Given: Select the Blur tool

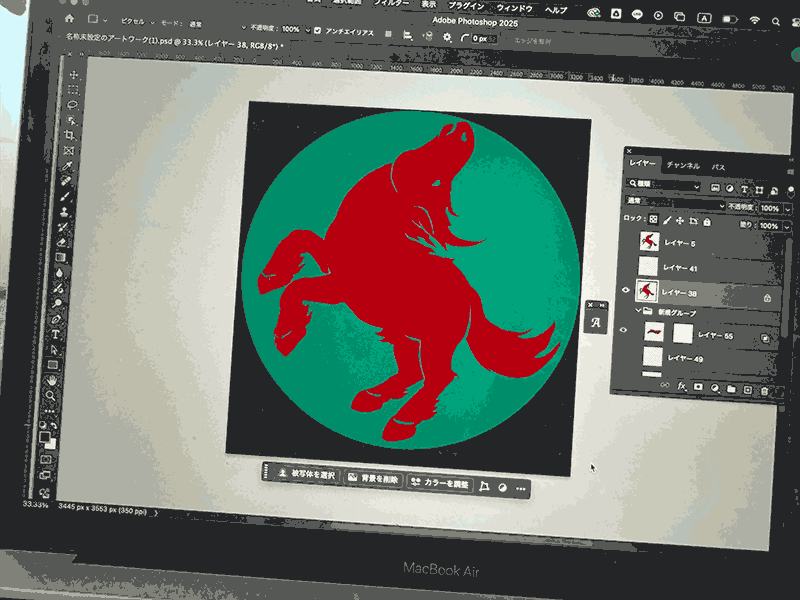Looking at the screenshot, I should (60, 273).
